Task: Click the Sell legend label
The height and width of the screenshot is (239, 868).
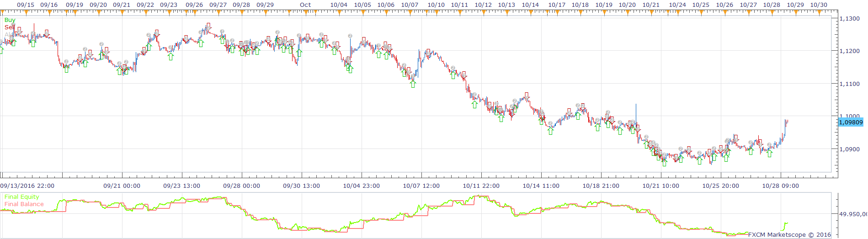Action: [x=10, y=27]
